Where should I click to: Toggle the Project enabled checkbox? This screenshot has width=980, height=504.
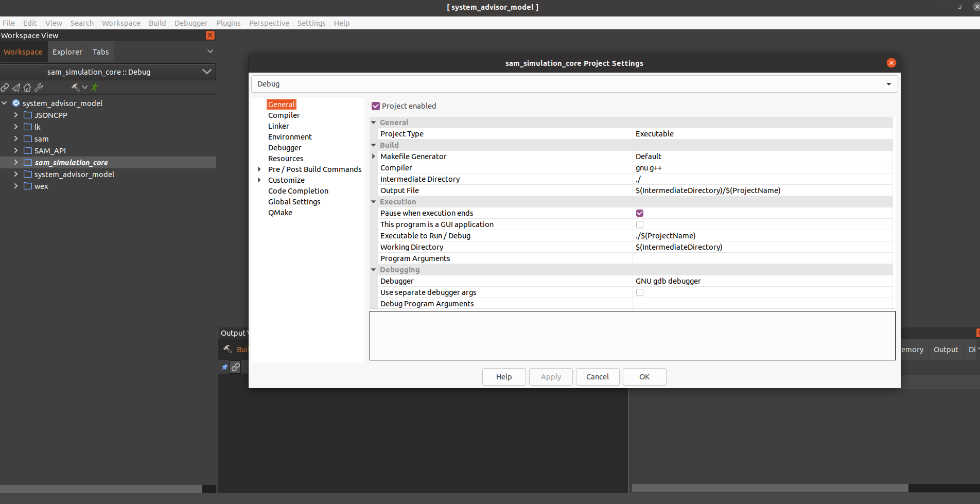376,106
